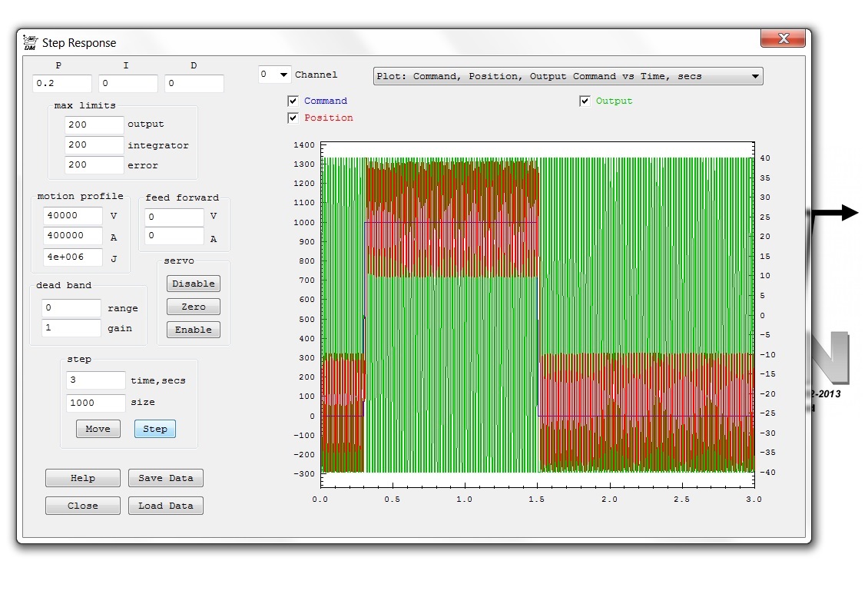Click the step time, secs field
This screenshot has height=604, width=868.
95,380
